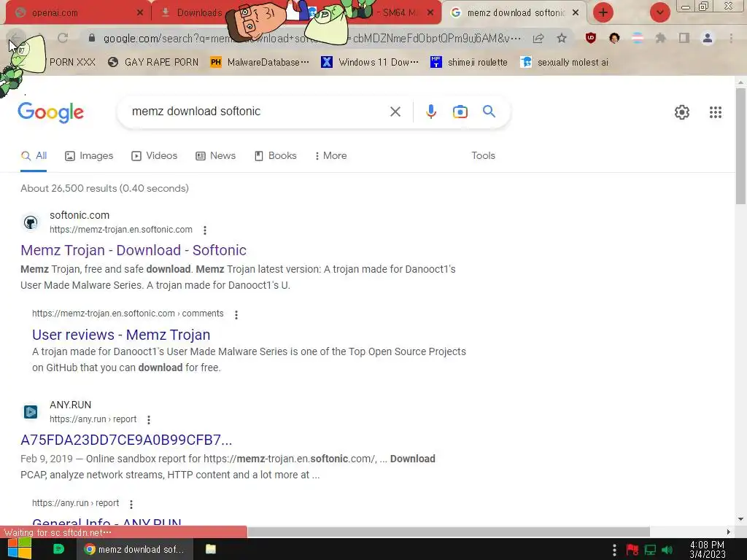The image size is (747, 560).
Task: View site information via the lock icon
Action: (x=91, y=38)
